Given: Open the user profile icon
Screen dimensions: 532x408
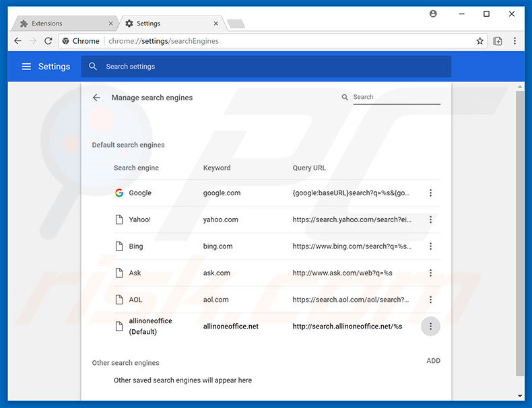Looking at the screenshot, I should pos(433,13).
